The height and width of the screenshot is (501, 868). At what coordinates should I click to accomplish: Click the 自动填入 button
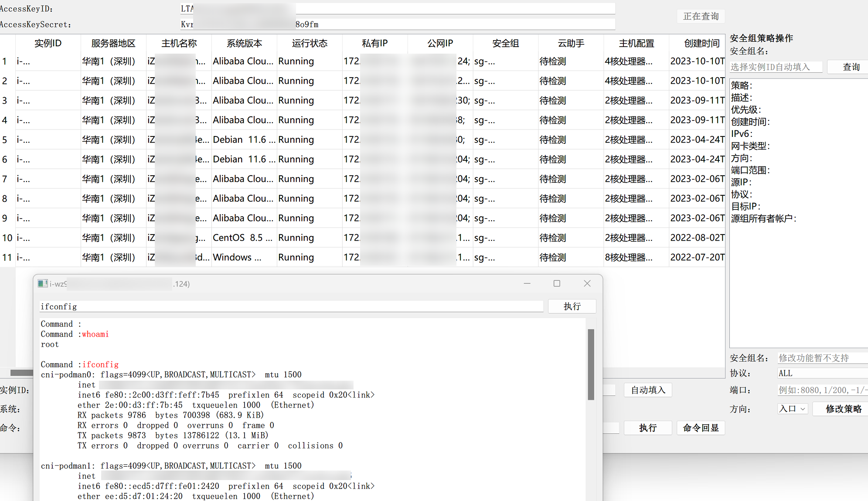[648, 390]
